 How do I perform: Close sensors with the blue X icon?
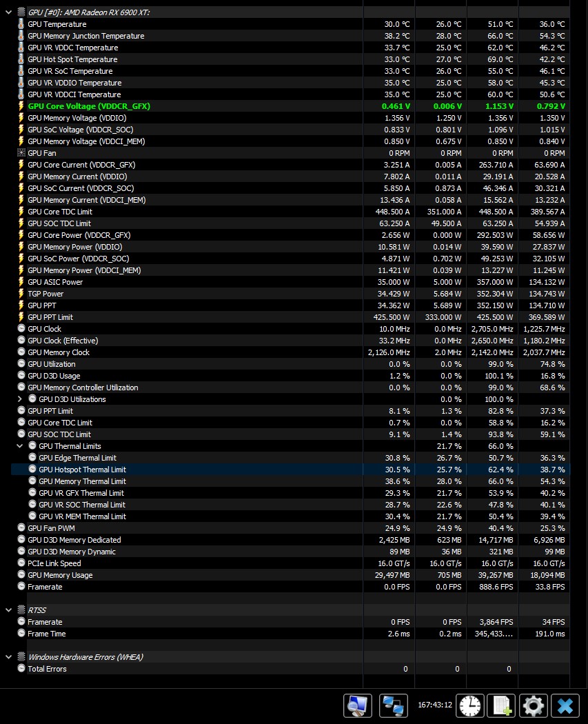565,705
